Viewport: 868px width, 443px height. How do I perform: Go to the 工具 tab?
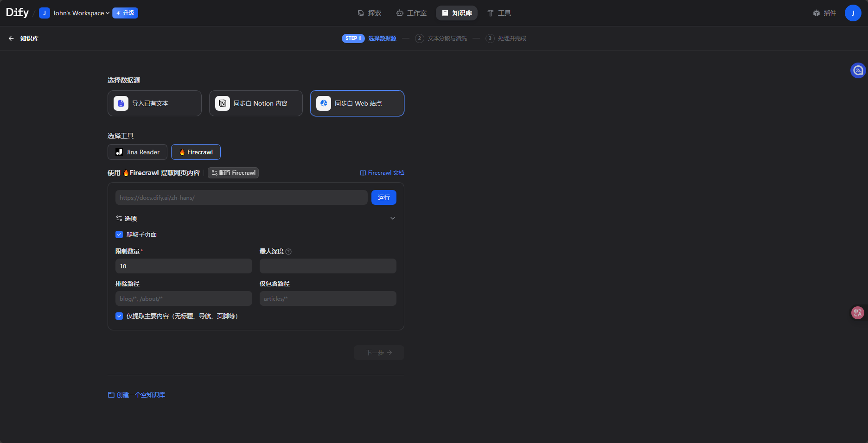click(x=499, y=13)
